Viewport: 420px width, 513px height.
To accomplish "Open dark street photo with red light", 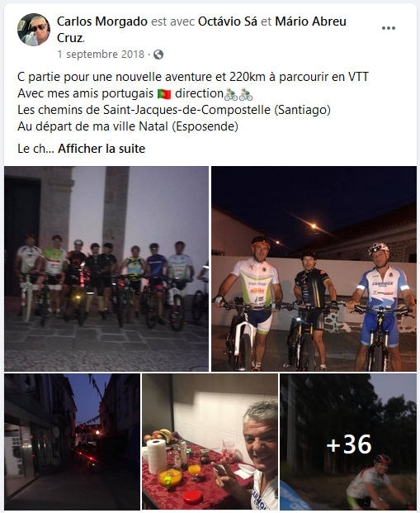I will 73,442.
